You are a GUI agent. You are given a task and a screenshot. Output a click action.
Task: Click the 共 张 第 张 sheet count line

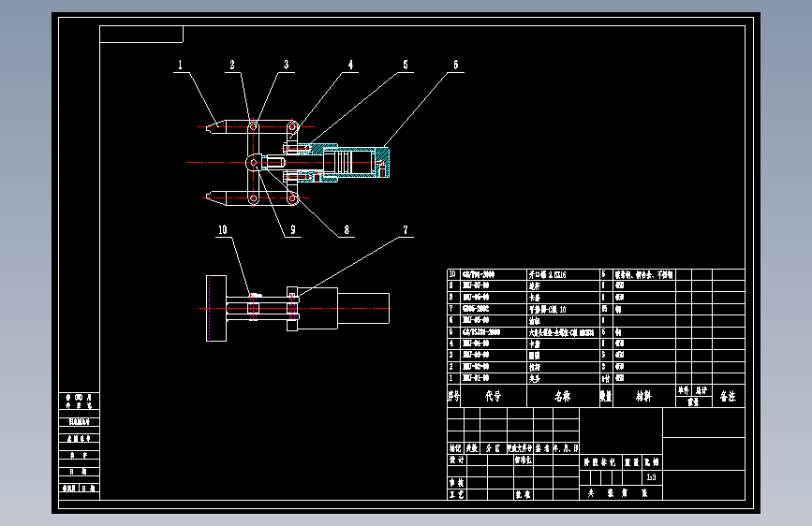(617, 493)
